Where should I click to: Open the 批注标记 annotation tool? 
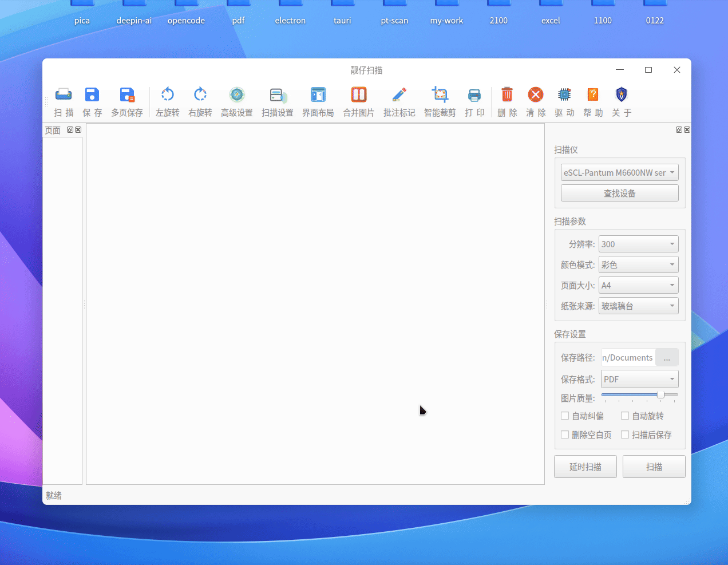(x=399, y=95)
